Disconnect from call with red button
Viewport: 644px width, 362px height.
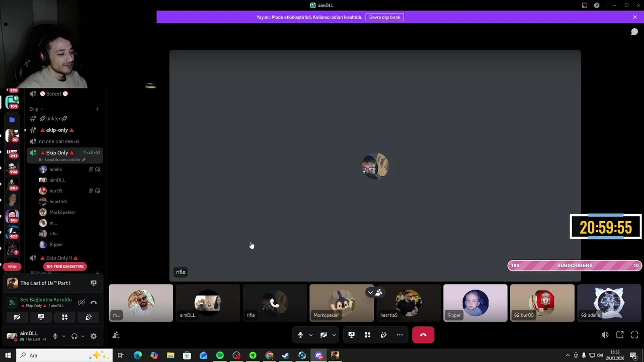(423, 335)
